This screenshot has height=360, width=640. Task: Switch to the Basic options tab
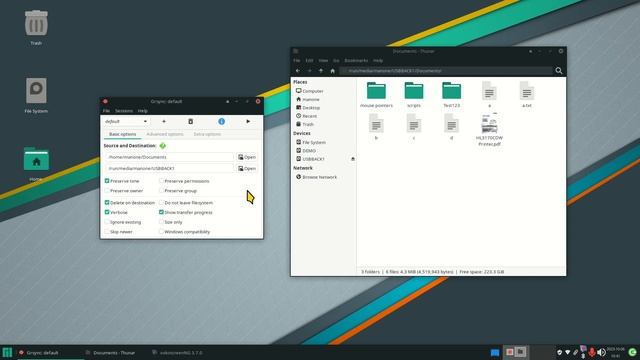pyautogui.click(x=122, y=134)
